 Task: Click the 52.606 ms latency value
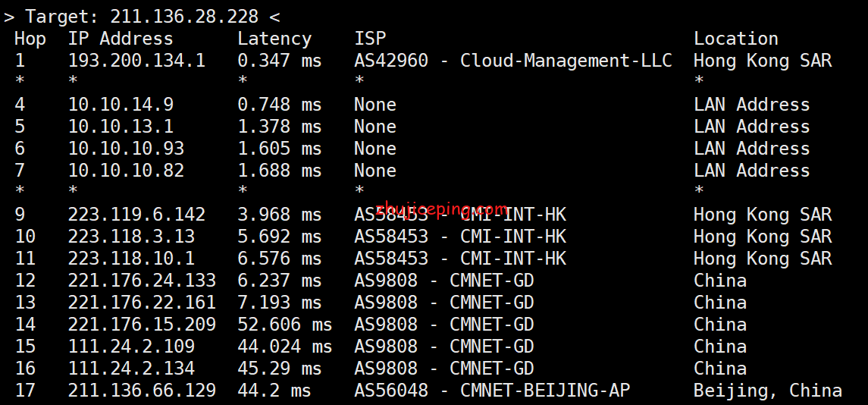point(284,325)
